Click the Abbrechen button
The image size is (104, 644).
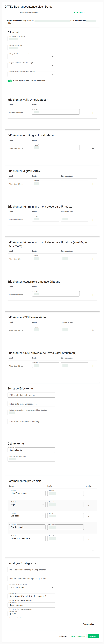point(63,636)
